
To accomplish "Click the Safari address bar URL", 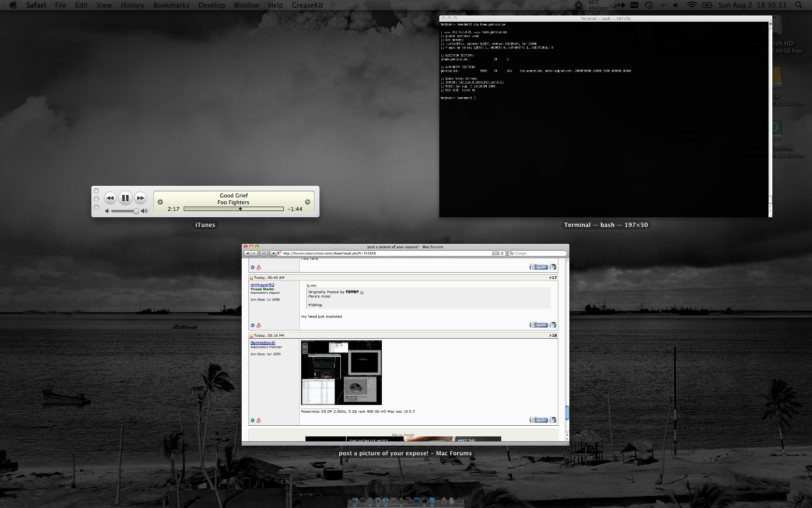I will click(x=329, y=253).
